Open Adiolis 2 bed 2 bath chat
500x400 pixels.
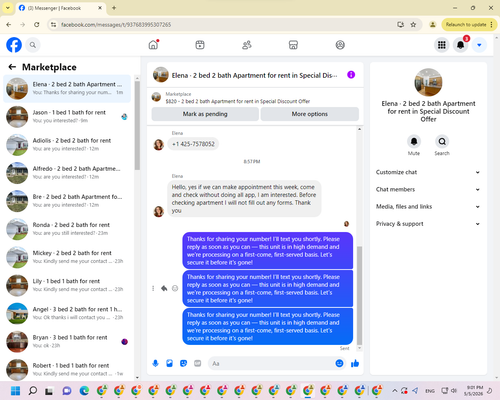click(x=67, y=145)
